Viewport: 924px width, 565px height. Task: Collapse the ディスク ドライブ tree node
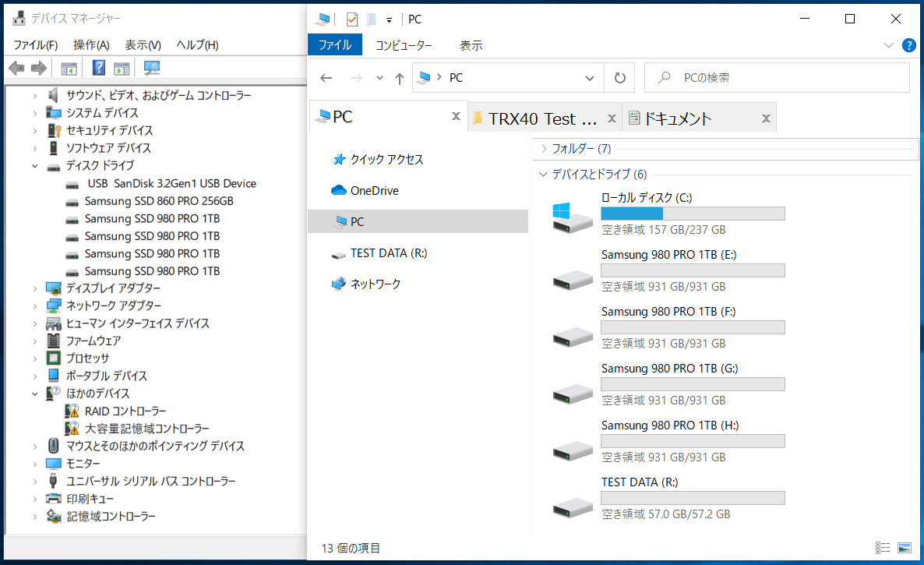click(35, 166)
